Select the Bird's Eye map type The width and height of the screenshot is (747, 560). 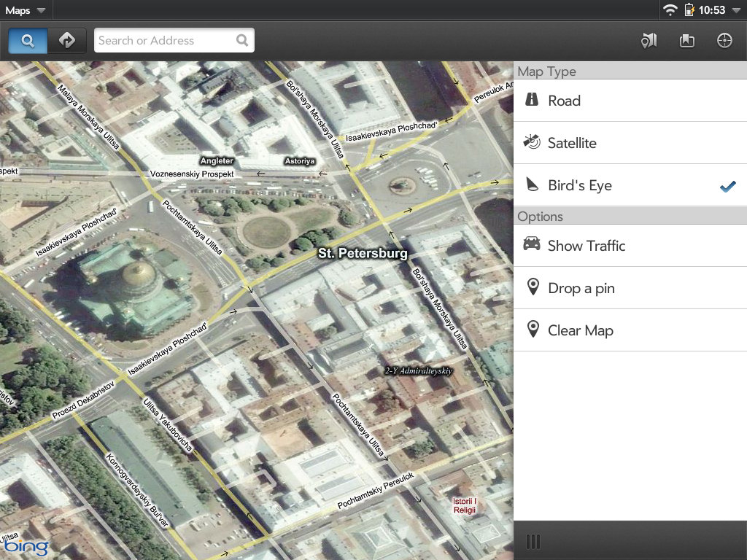click(x=630, y=185)
